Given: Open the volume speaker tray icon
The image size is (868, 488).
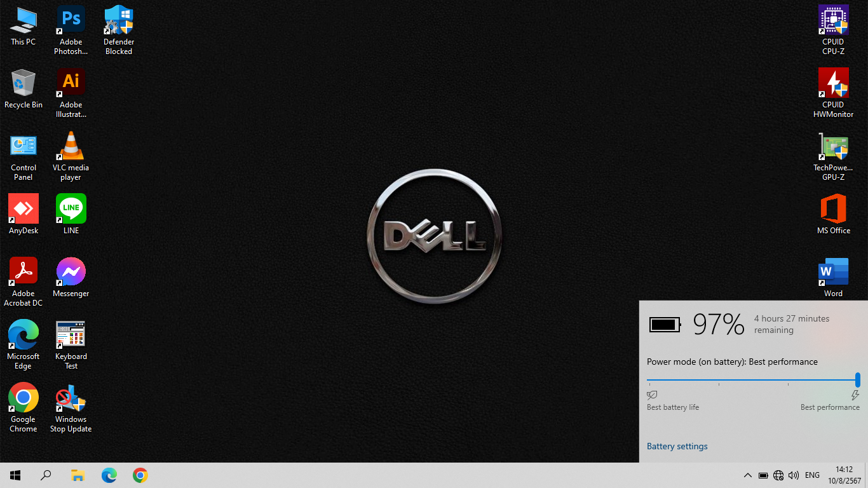Looking at the screenshot, I should click(x=794, y=475).
